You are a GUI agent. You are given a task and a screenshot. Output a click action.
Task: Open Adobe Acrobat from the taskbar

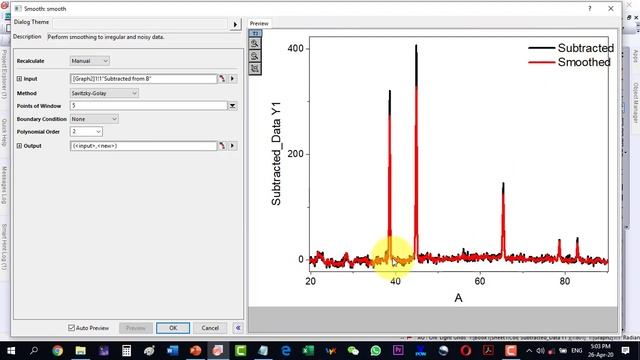488,351
